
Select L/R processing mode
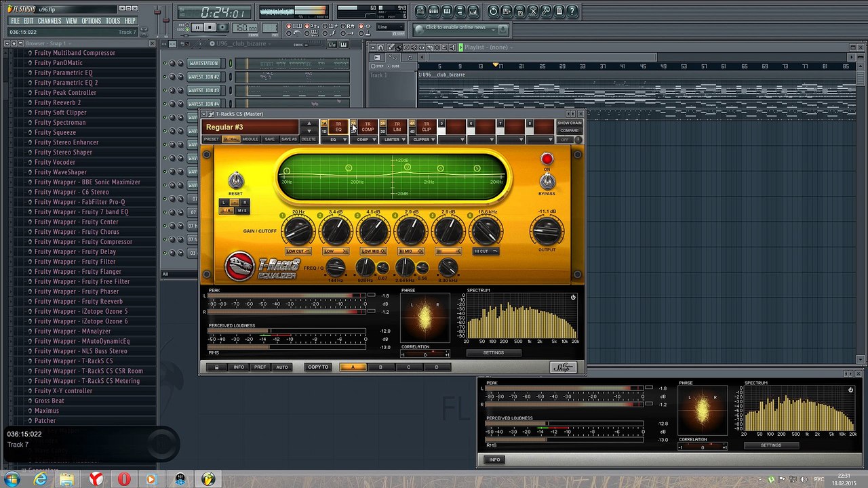click(225, 211)
